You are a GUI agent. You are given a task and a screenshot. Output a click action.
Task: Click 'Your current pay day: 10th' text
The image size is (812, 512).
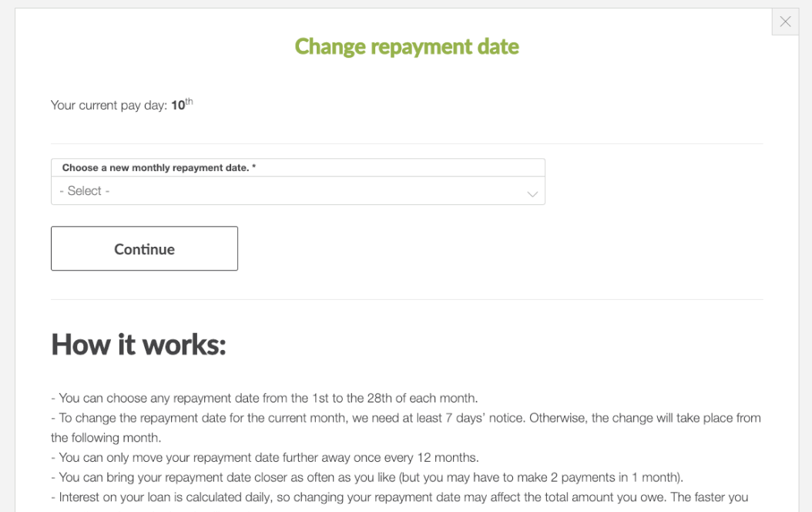[x=122, y=104]
